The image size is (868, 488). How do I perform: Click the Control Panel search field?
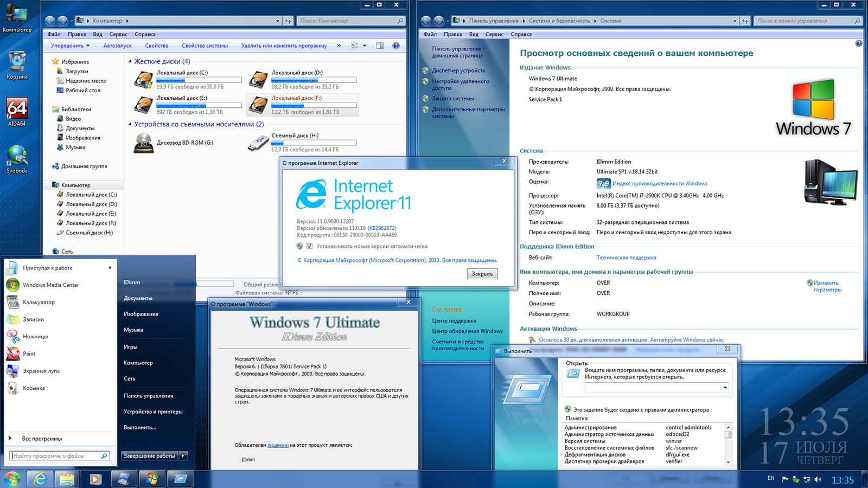(x=807, y=21)
